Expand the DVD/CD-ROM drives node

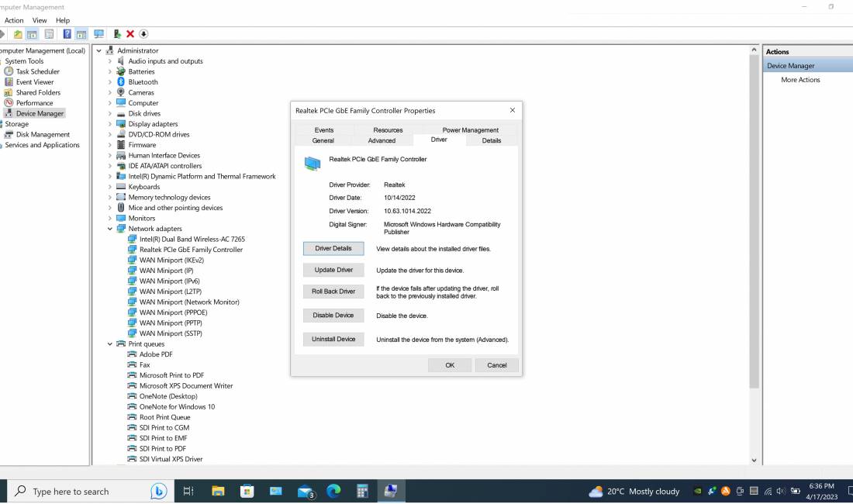[x=110, y=134]
